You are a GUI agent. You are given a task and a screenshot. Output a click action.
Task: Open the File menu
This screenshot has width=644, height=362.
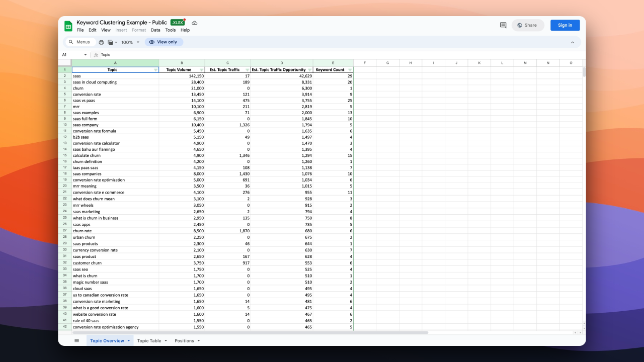[x=80, y=30]
